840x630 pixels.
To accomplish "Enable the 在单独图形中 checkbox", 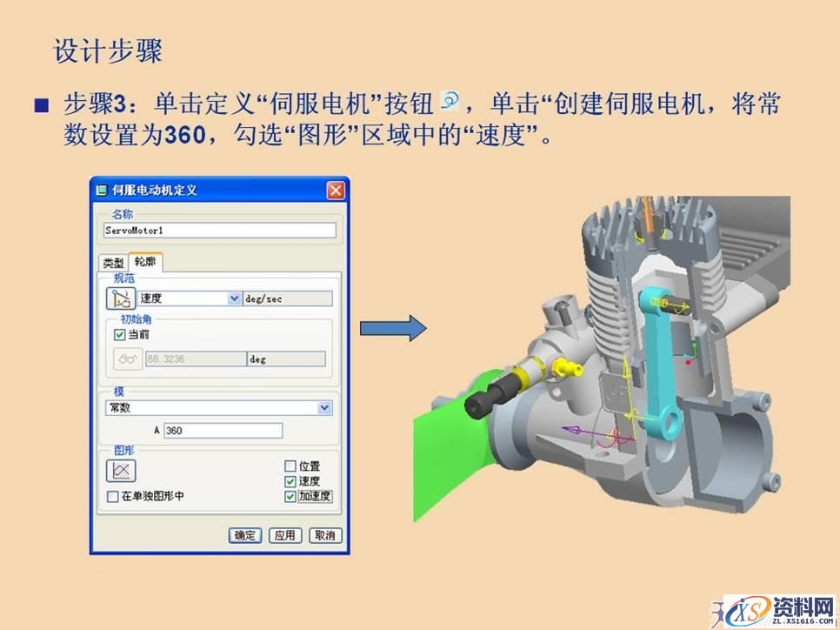I will [110, 495].
